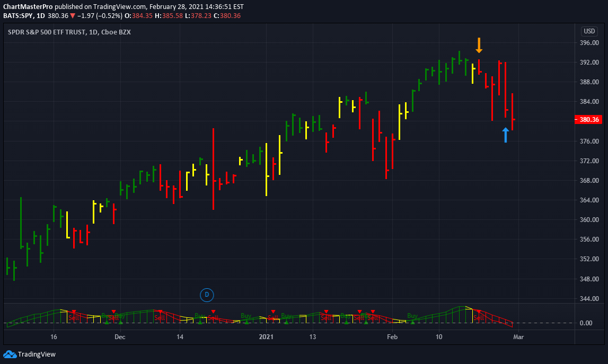This screenshot has height=364, width=608.
Task: Click the 392.00 price axis label
Action: (x=589, y=63)
